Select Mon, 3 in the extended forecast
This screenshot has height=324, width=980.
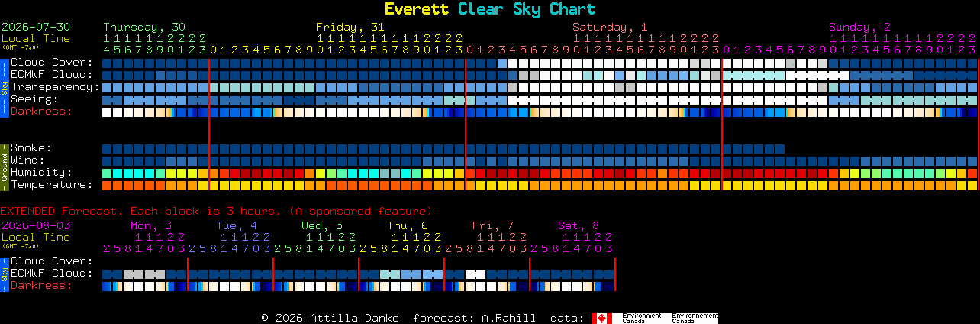pos(150,225)
